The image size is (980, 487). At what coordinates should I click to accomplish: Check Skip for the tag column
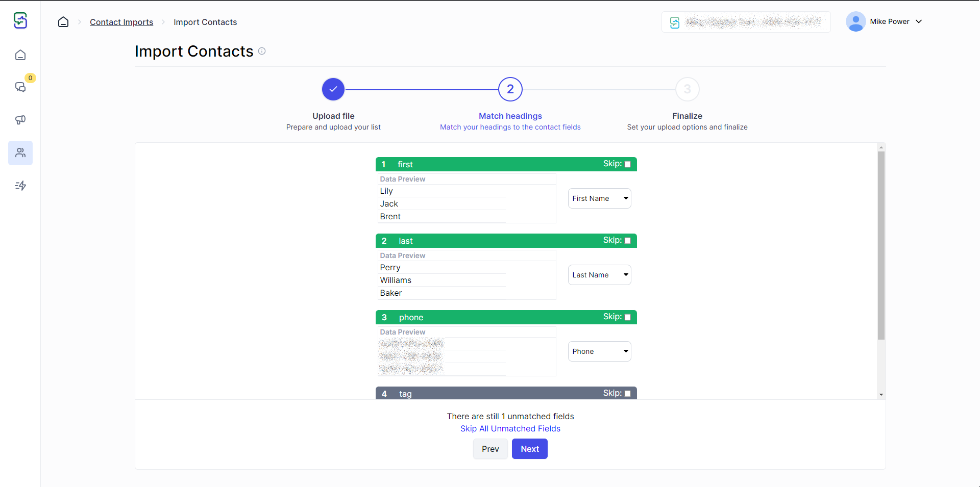point(628,394)
